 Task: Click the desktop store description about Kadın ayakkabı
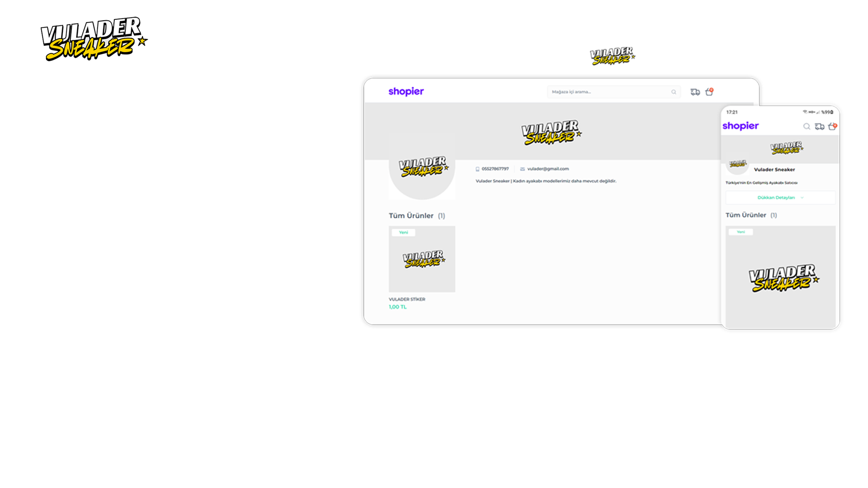click(x=546, y=181)
